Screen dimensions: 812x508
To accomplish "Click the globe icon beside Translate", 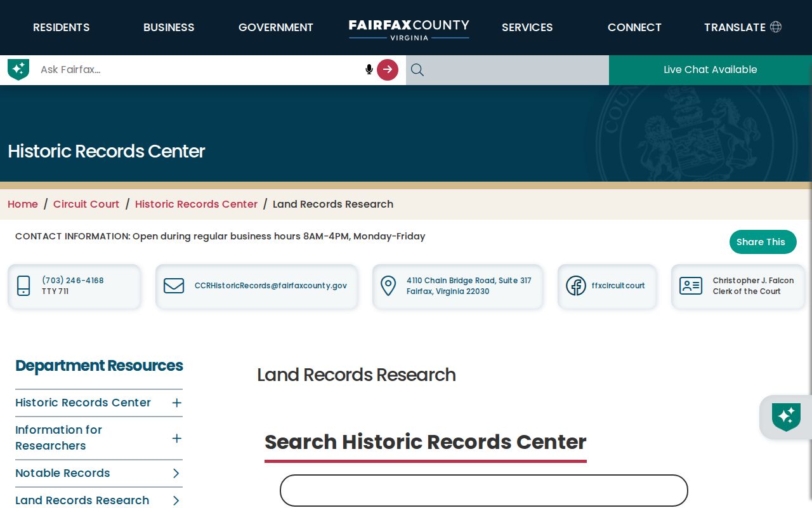I will pyautogui.click(x=775, y=27).
